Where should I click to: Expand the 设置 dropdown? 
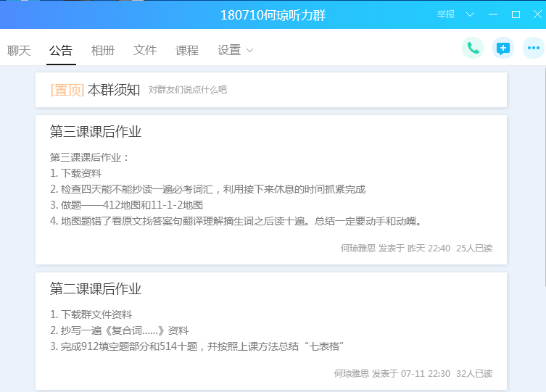(x=236, y=51)
